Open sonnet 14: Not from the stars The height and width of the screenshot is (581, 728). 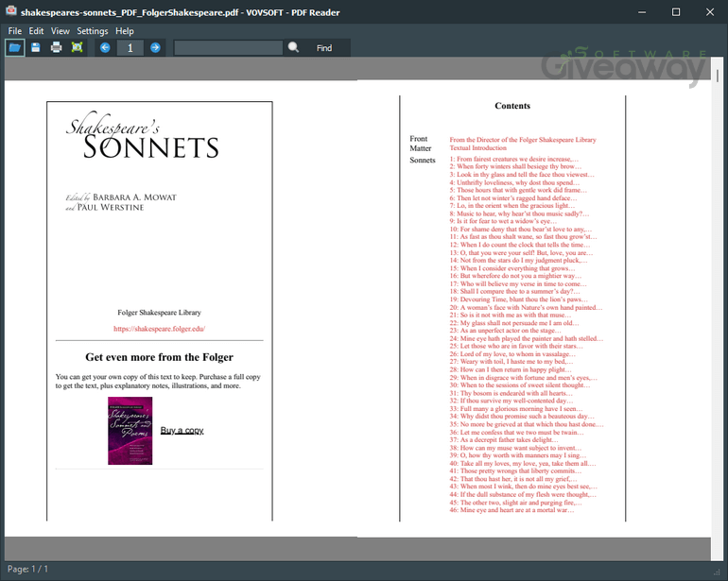click(x=518, y=261)
